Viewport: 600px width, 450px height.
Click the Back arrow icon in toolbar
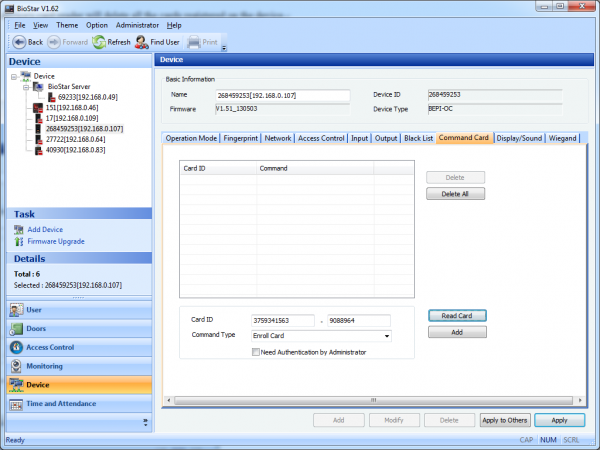pyautogui.click(x=18, y=42)
